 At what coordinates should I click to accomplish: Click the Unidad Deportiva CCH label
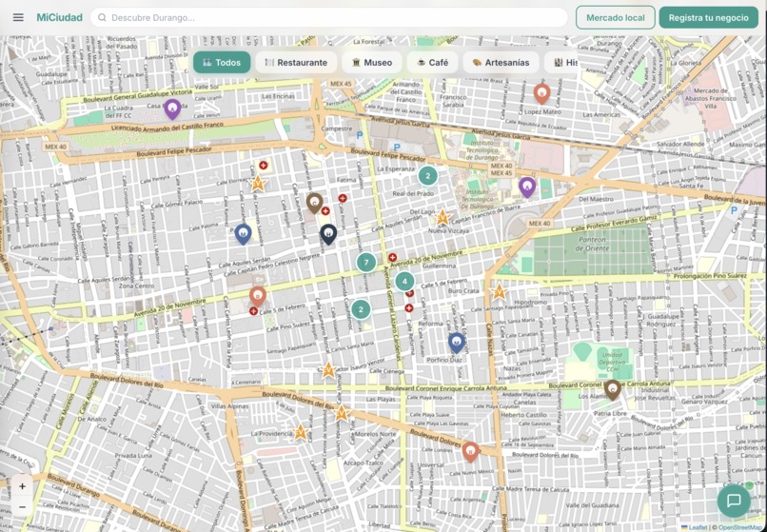[x=613, y=363]
